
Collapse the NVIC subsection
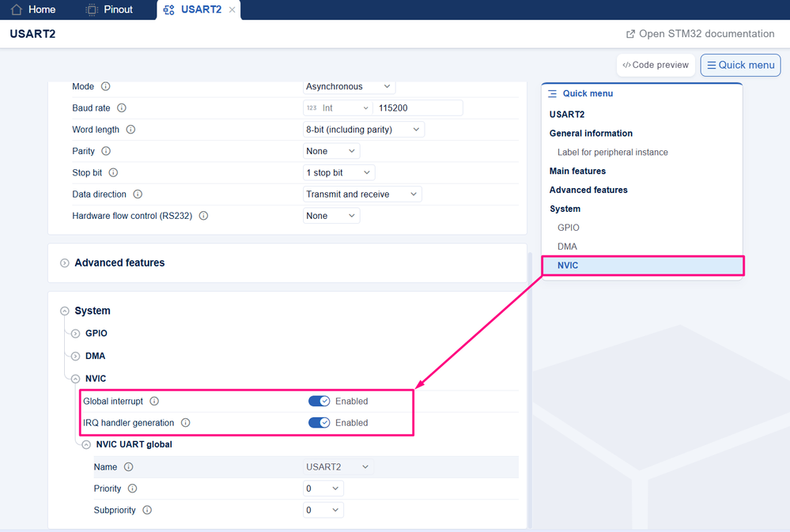[x=76, y=379]
